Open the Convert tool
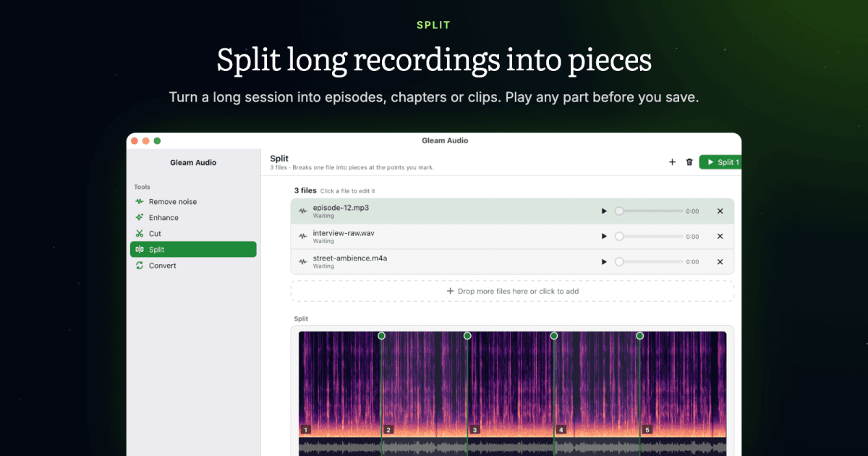Image resolution: width=868 pixels, height=456 pixels. point(193,266)
